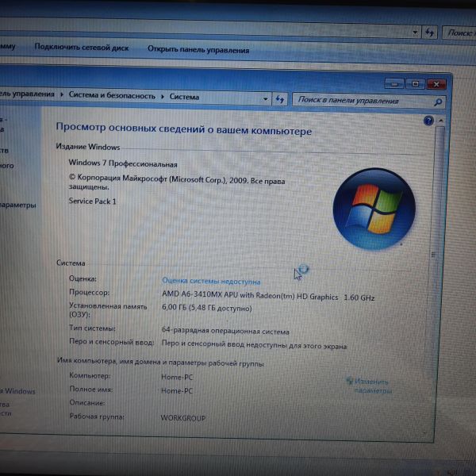Click the WORKGROUP value
Image resolution: width=476 pixels, height=476 pixels.
pyautogui.click(x=183, y=418)
